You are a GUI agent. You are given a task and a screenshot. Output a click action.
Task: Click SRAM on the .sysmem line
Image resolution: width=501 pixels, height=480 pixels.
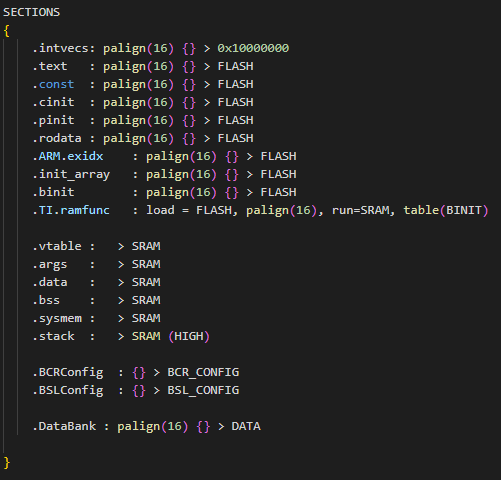146,318
